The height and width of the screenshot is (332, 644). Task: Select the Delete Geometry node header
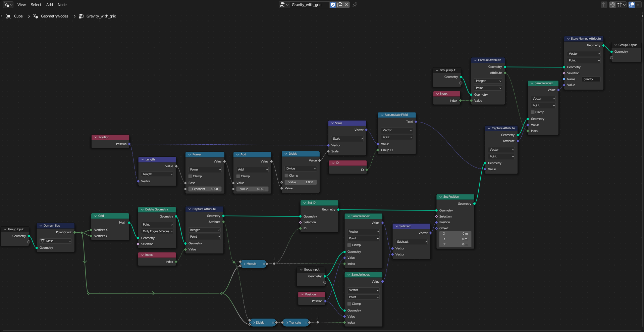[157, 209]
